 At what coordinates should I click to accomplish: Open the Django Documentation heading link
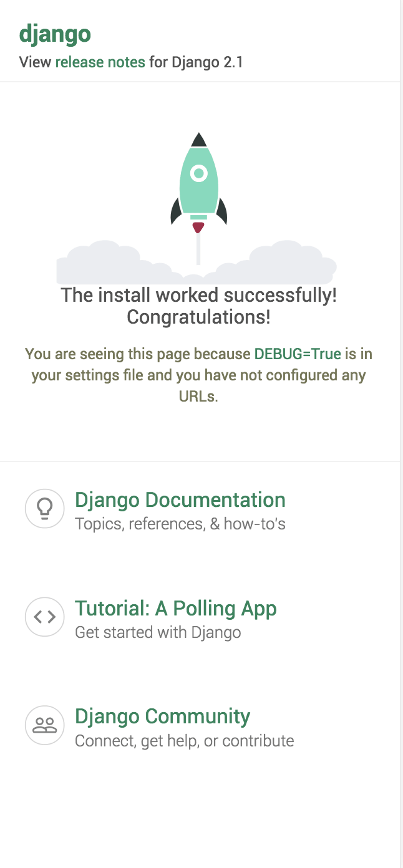click(x=180, y=500)
